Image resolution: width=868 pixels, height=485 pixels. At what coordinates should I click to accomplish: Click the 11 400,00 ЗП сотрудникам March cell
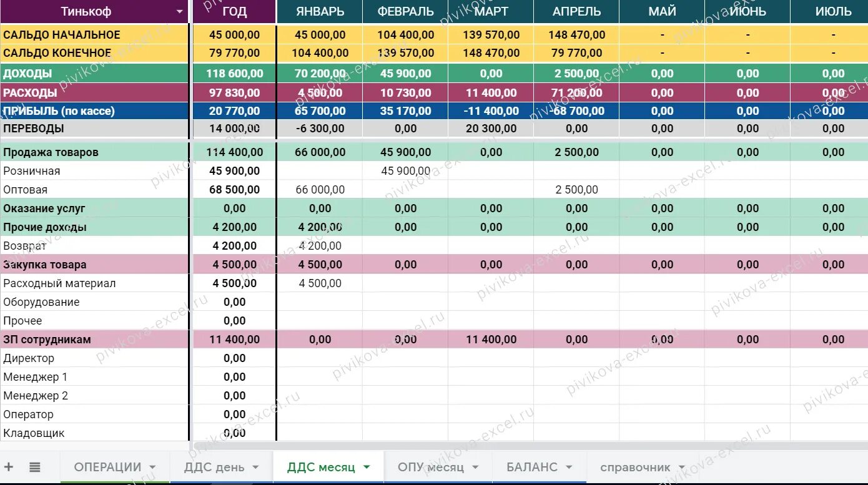tap(491, 340)
